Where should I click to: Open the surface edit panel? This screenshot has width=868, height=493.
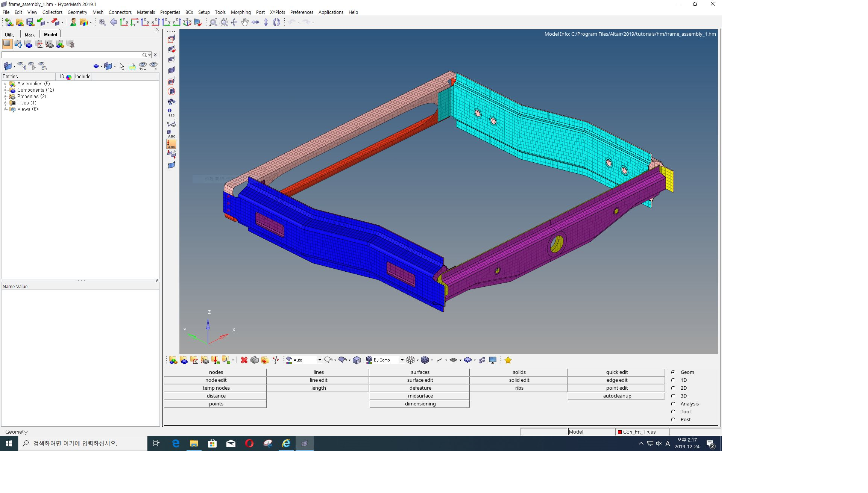click(420, 380)
